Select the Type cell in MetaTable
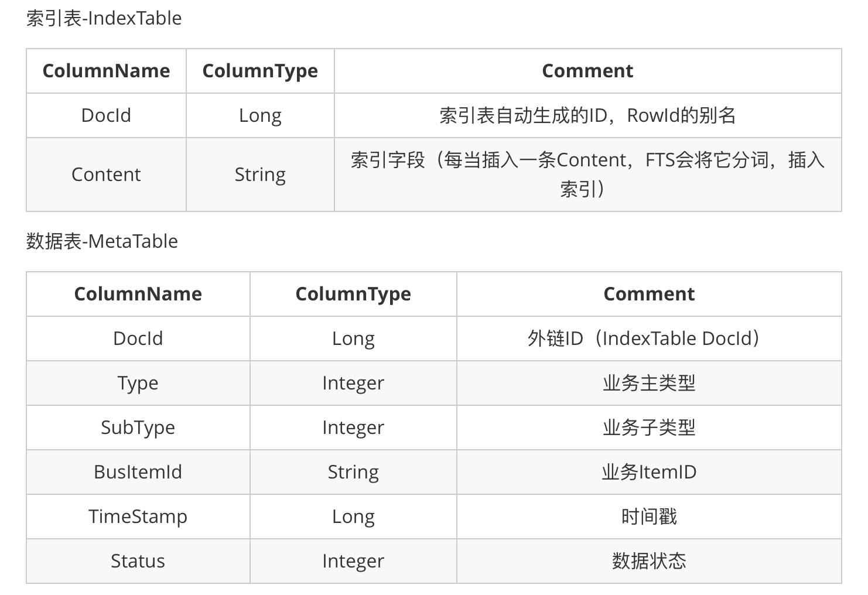Image resolution: width=868 pixels, height=595 pixels. (138, 383)
